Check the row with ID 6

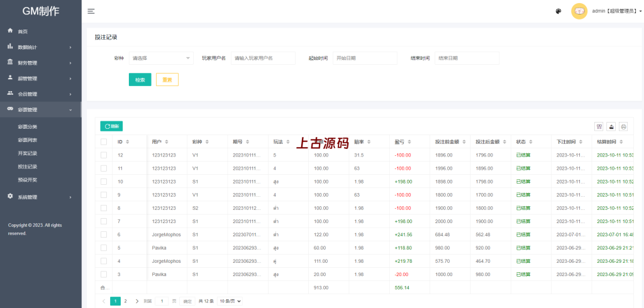(104, 234)
